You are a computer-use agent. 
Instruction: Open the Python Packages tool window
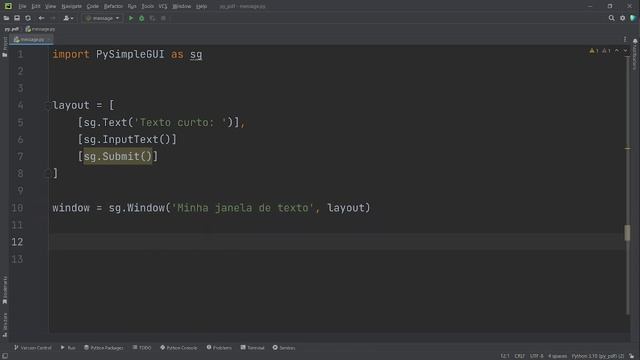click(104, 348)
